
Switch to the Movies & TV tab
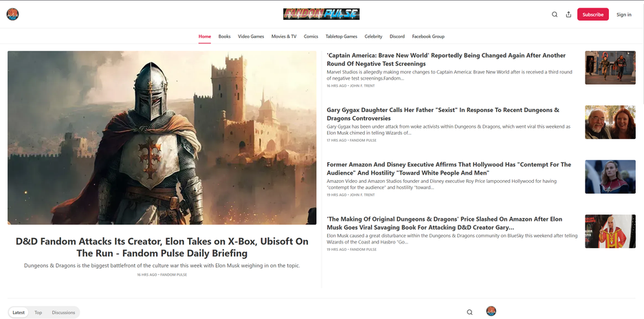point(284,36)
